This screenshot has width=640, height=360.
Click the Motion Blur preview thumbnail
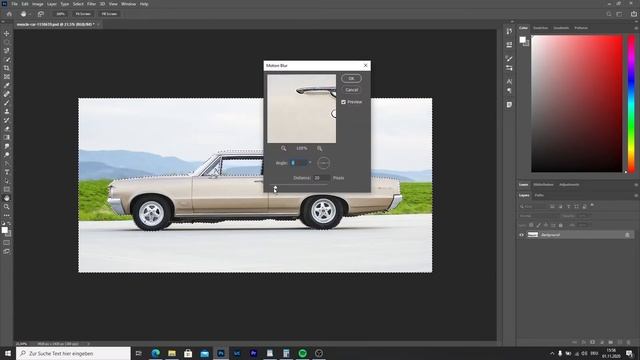coord(302,109)
